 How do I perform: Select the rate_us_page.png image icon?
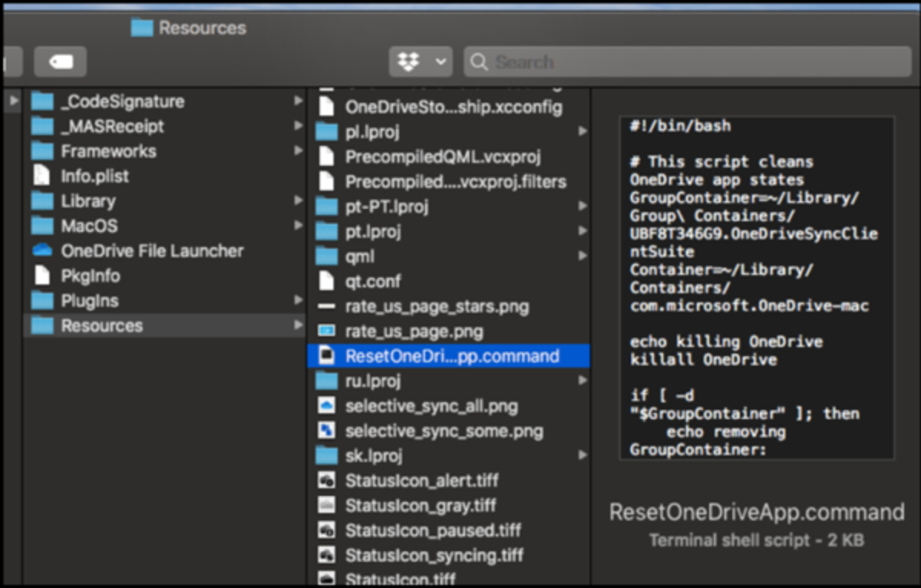tap(327, 331)
